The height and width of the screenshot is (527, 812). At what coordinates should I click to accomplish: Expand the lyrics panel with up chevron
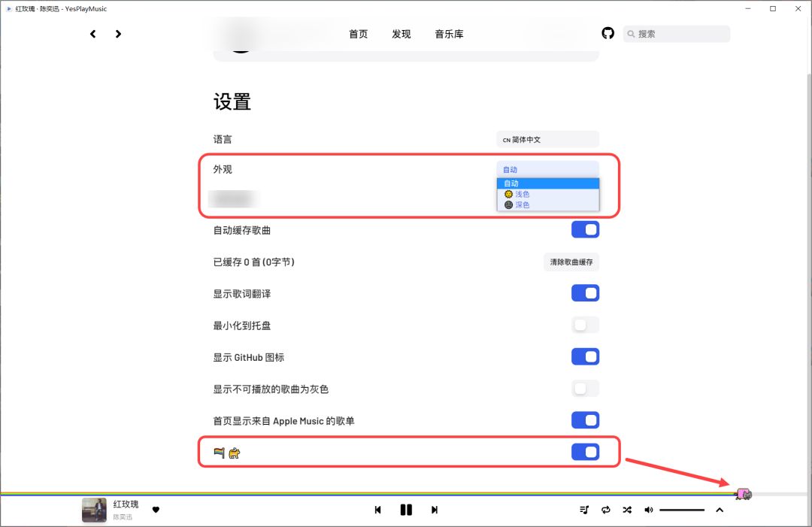click(x=720, y=510)
